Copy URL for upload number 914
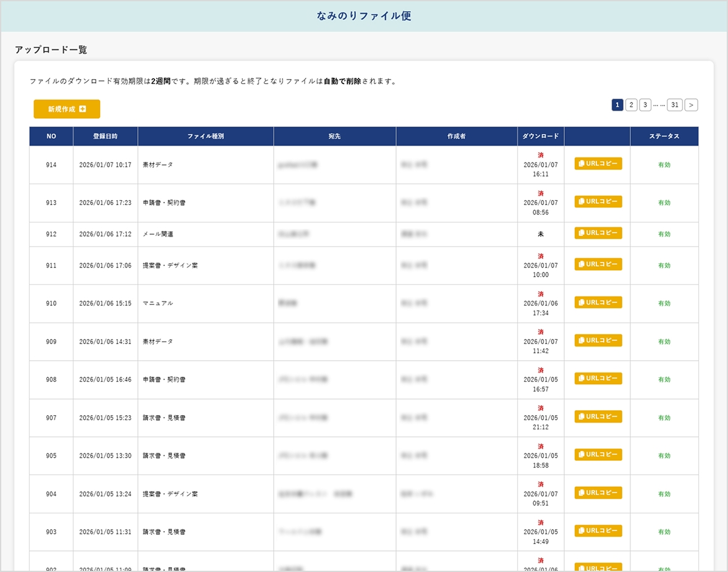This screenshot has width=728, height=572. 598,164
